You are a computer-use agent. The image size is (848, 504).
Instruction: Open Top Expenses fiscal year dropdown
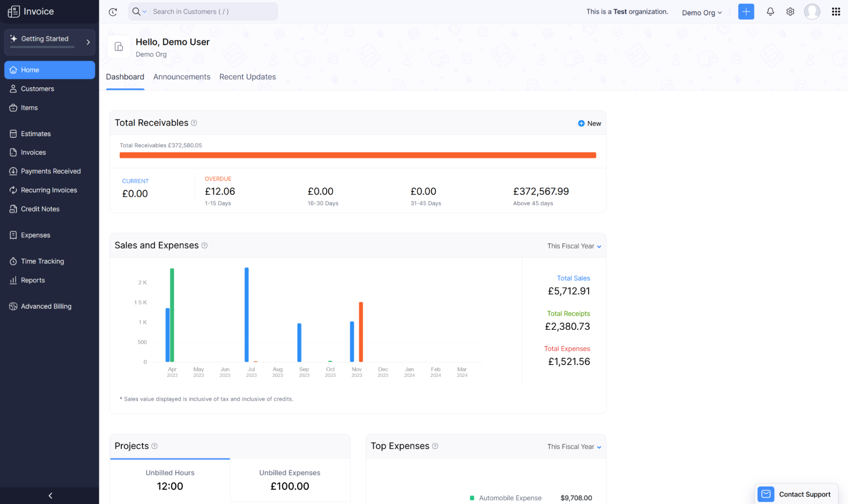click(574, 446)
